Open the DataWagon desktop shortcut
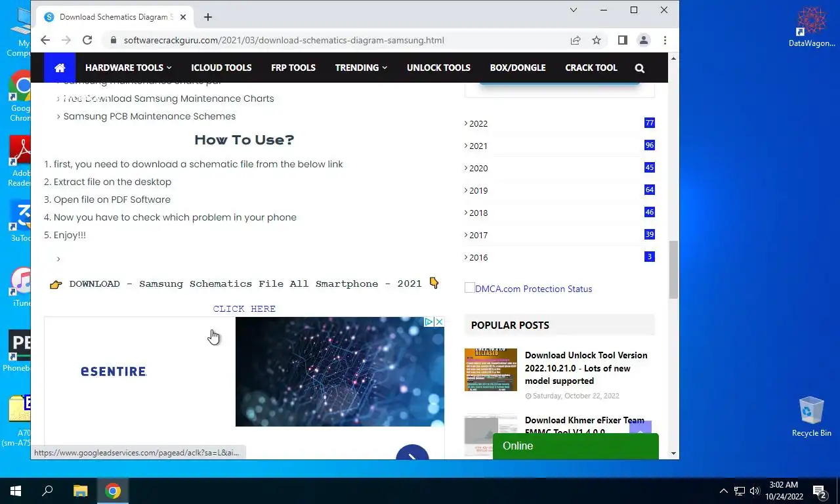The image size is (840, 504). click(x=812, y=28)
